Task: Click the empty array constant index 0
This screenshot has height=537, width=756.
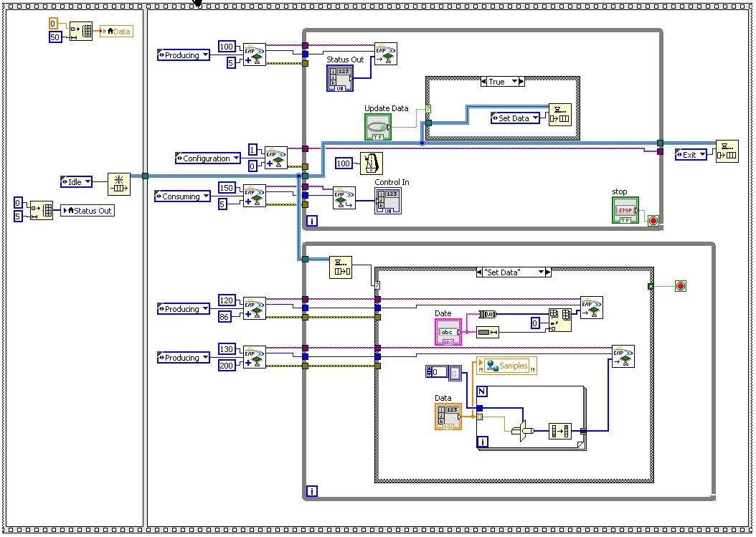Action: tap(436, 371)
